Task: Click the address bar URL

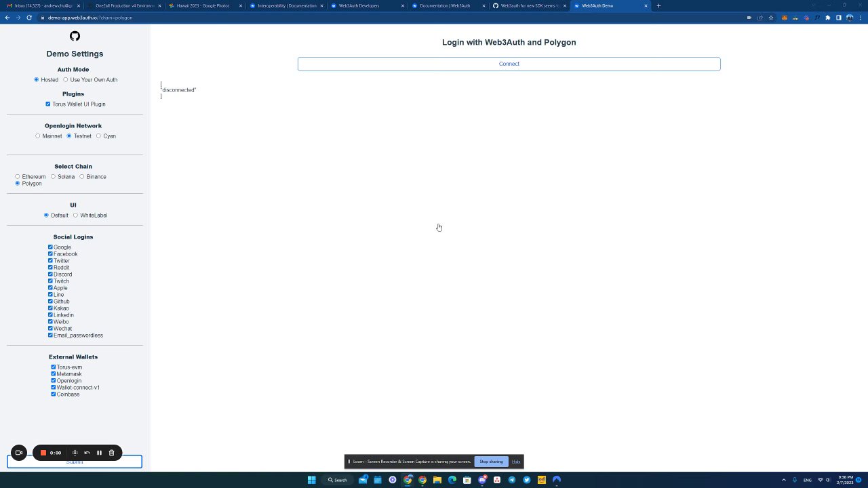Action: [90, 18]
